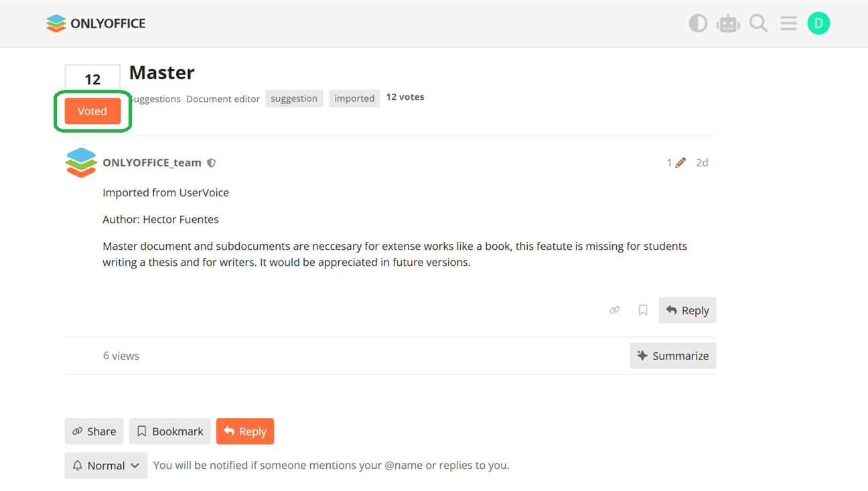The image size is (868, 491).
Task: Open the ONLYOFFICE_team avatar profile
Action: point(81,163)
